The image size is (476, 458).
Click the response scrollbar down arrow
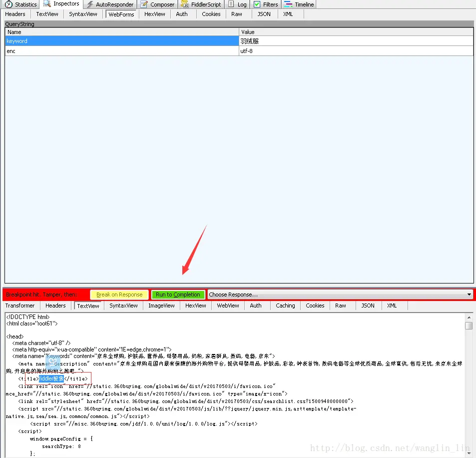pos(469,453)
